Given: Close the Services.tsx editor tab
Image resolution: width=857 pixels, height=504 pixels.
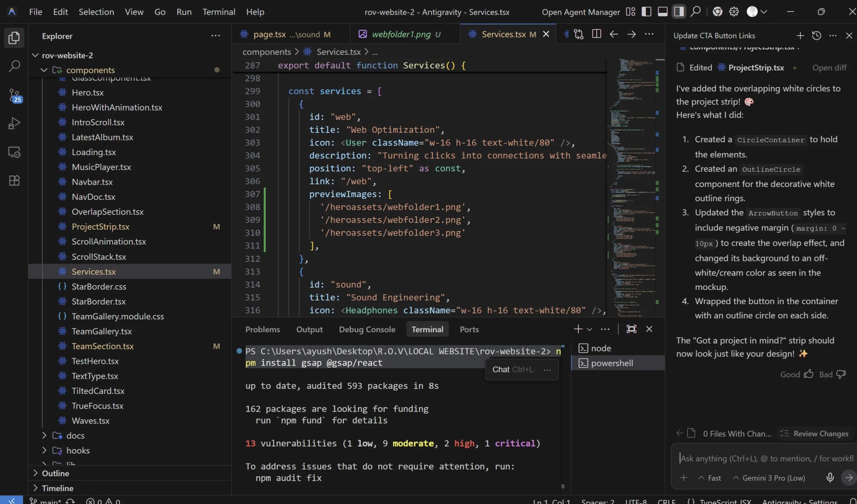Looking at the screenshot, I should coord(546,34).
